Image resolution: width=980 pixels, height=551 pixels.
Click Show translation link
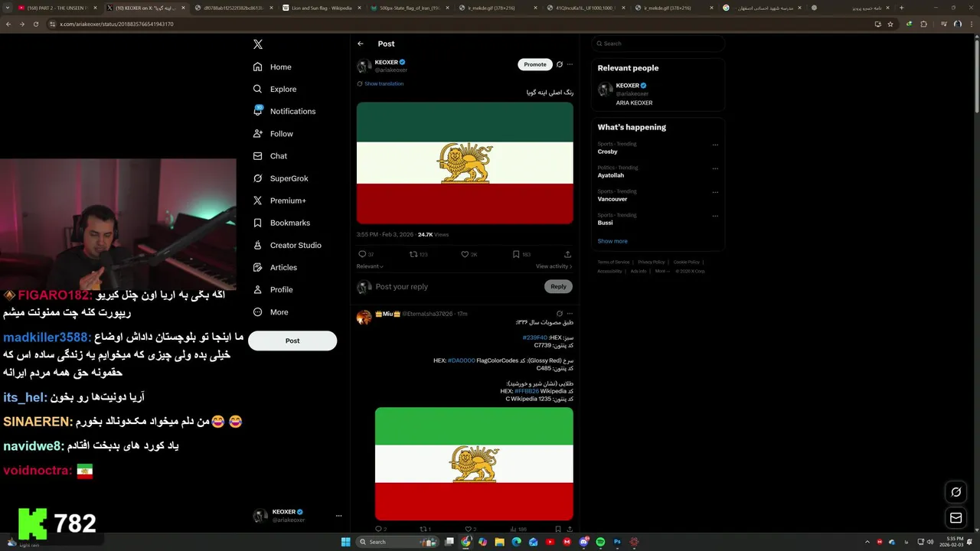coord(384,83)
